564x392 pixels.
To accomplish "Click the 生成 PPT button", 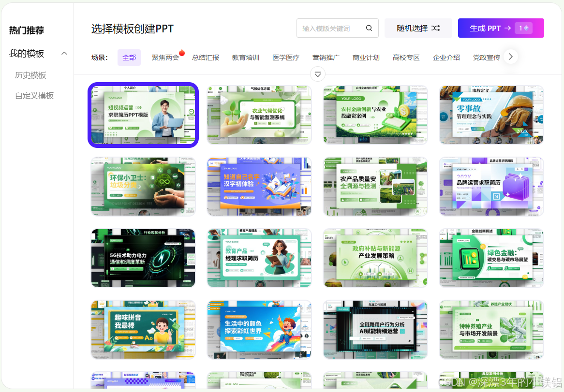I will [x=501, y=28].
